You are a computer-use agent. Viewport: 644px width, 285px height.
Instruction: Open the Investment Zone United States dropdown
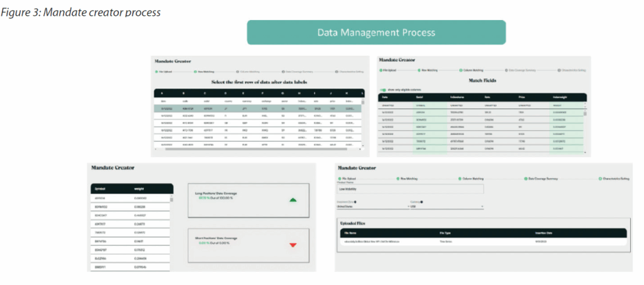pos(371,206)
